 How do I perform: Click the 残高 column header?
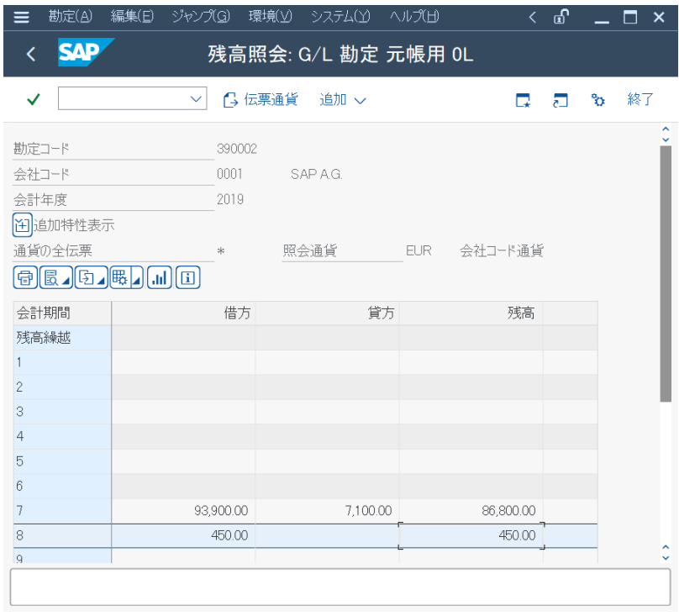point(471,313)
